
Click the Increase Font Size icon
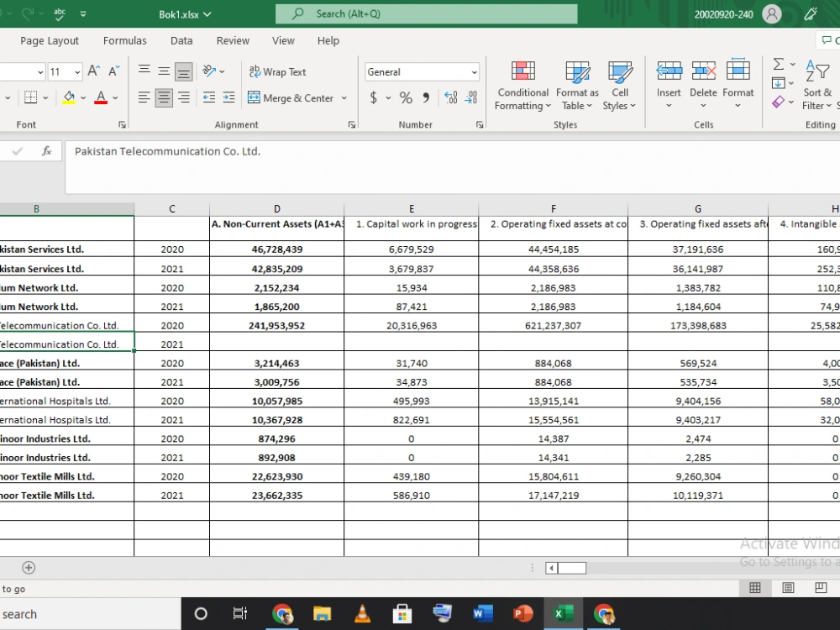(x=94, y=71)
